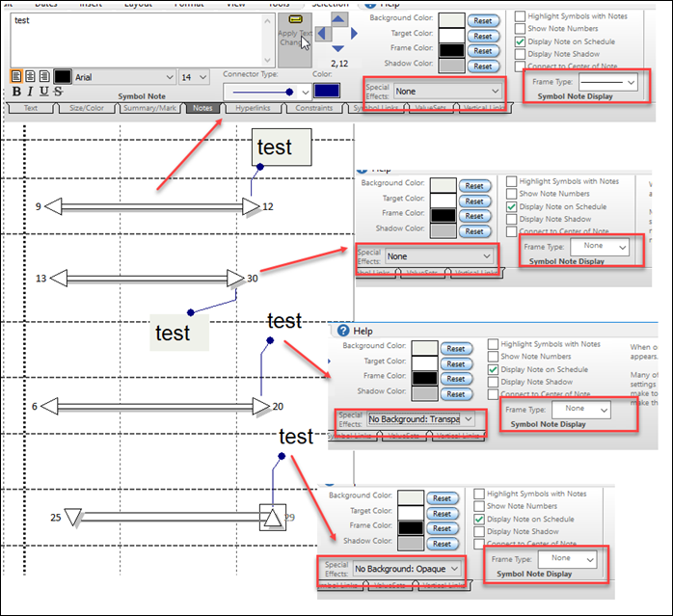673x616 pixels.
Task: Click the right arrow to move note
Action: pos(354,34)
